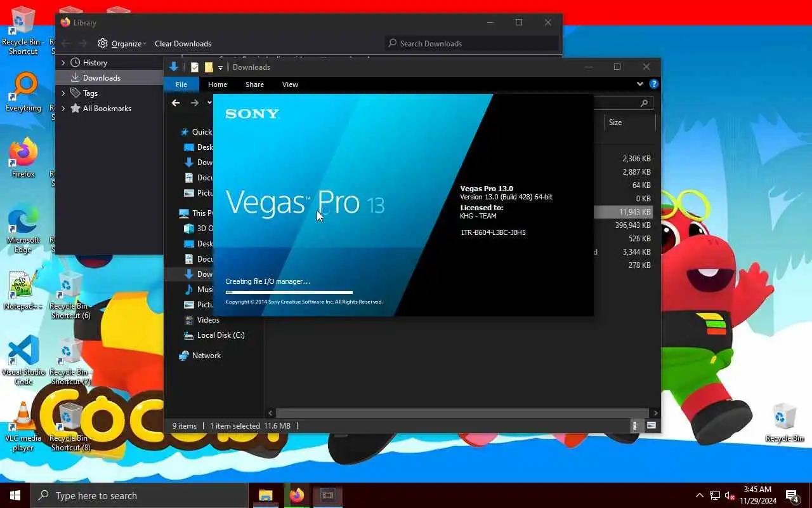Screen dimensions: 812x508
Task: Open the View ribbon tab
Action: (290, 84)
